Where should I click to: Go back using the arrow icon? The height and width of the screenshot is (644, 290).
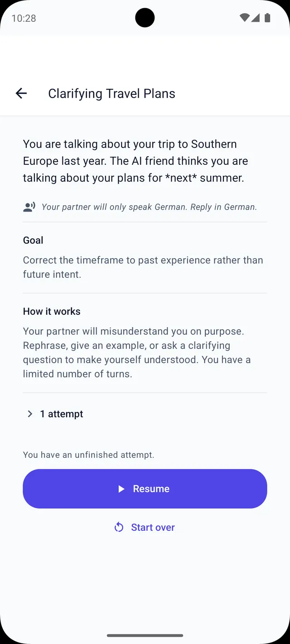click(21, 93)
